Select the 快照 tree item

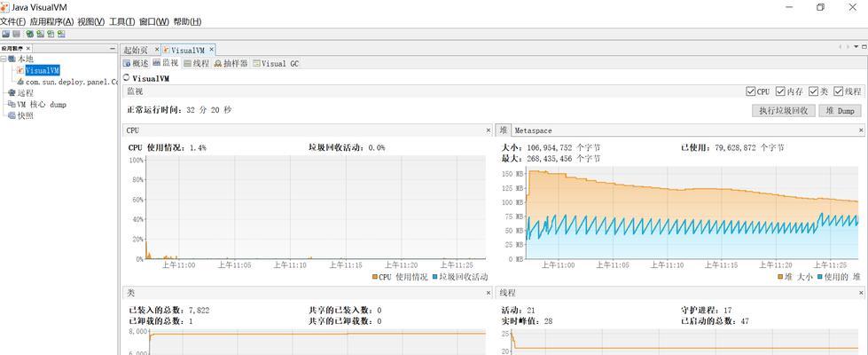(26, 115)
